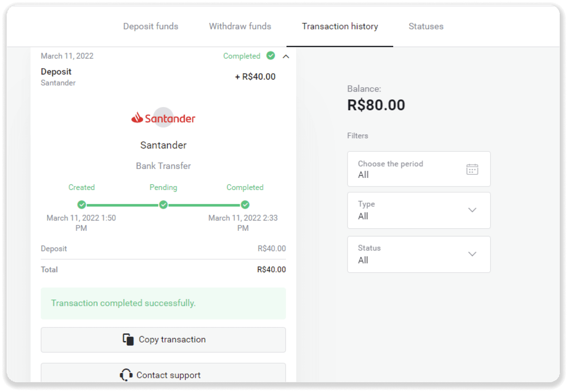
Task: Open the Statuses tab
Action: pos(426,26)
